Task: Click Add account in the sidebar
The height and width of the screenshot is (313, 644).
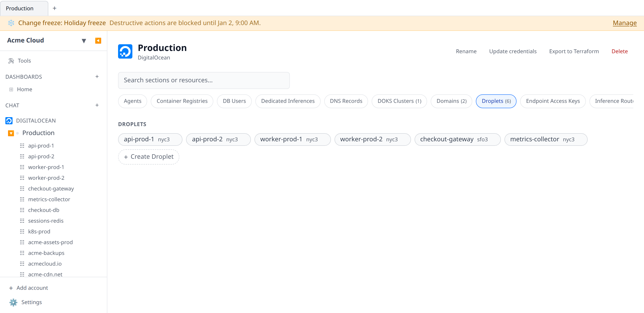Action: [32, 288]
